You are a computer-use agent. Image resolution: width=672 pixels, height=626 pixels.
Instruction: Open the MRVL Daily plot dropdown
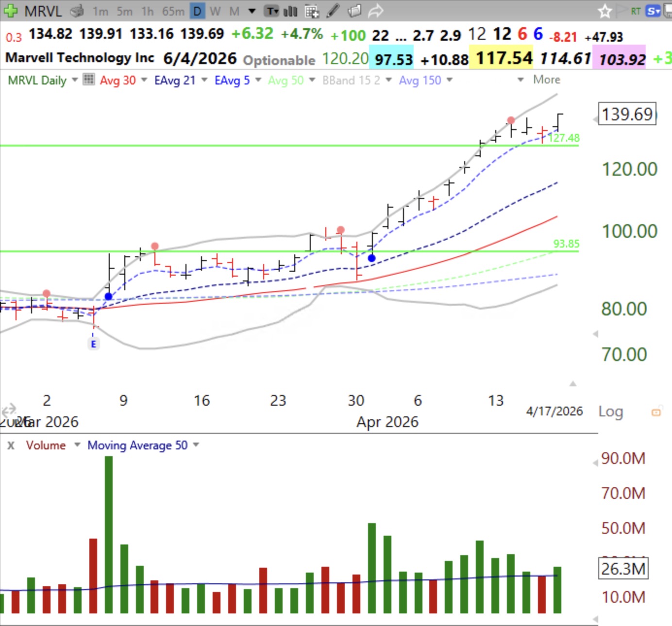click(75, 80)
